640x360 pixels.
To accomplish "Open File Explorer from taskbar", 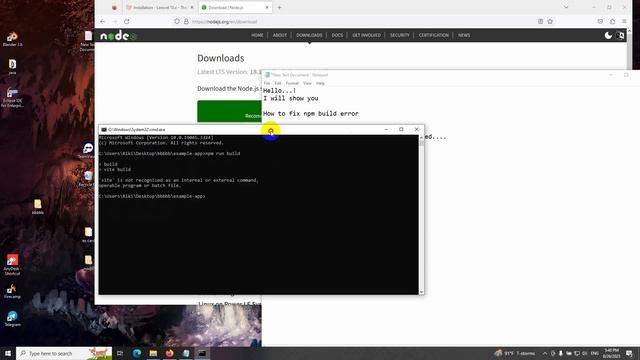I will (x=153, y=353).
